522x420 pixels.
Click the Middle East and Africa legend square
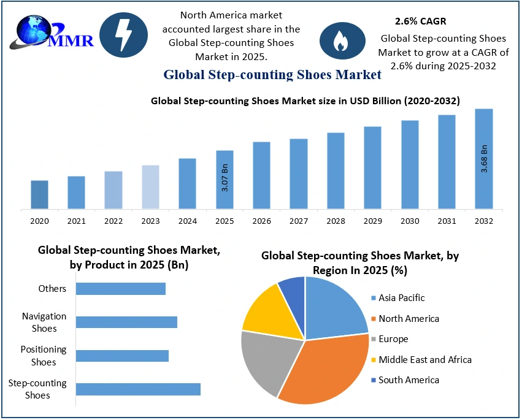pos(373,360)
